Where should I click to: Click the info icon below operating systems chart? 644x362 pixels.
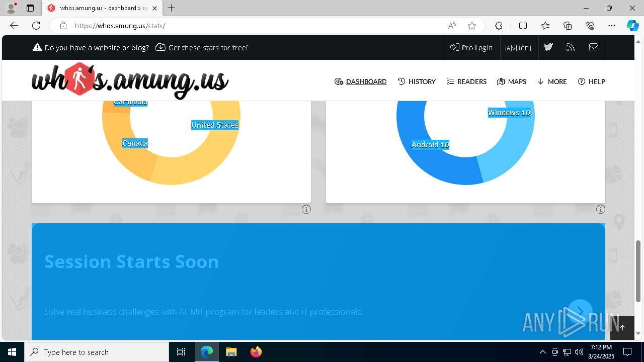click(x=601, y=209)
